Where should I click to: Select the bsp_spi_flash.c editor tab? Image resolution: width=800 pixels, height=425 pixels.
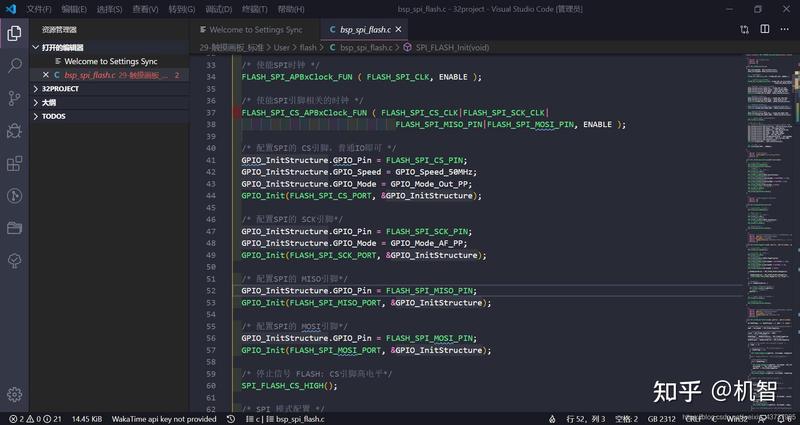[364, 30]
